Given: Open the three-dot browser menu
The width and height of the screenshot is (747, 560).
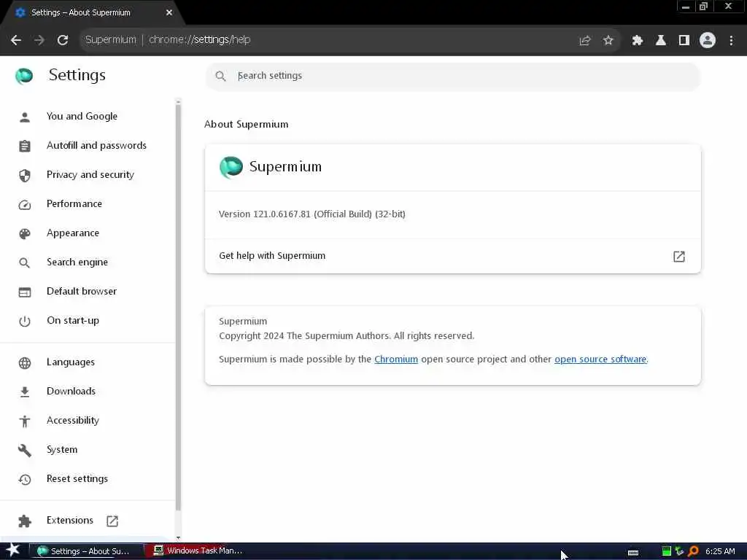Looking at the screenshot, I should [731, 41].
